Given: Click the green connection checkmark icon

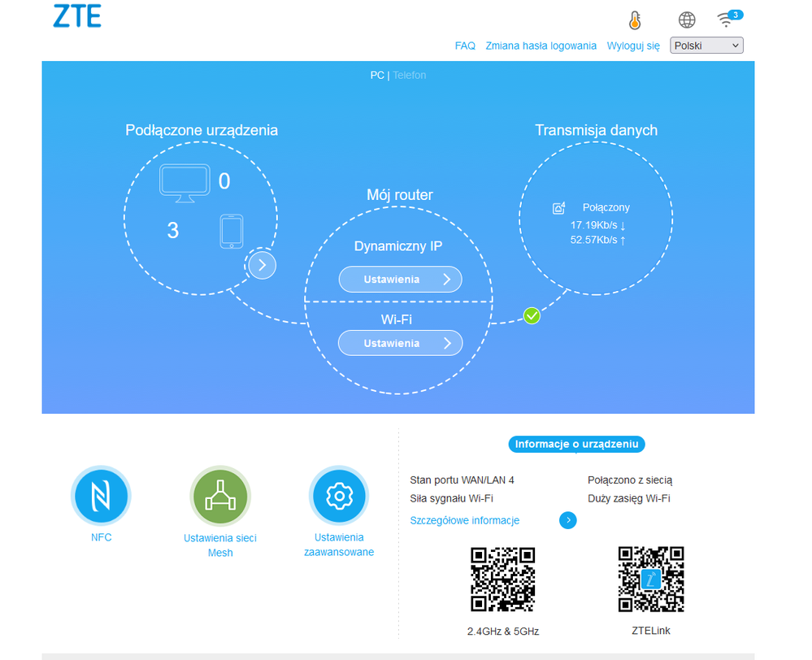Looking at the screenshot, I should (x=532, y=315).
